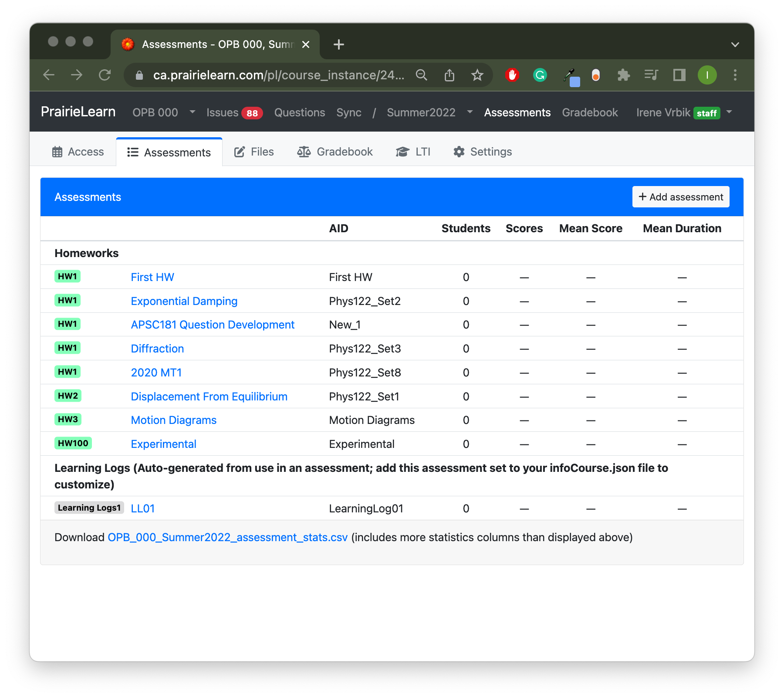Click the Add assessment button
The height and width of the screenshot is (698, 784).
pyautogui.click(x=681, y=197)
